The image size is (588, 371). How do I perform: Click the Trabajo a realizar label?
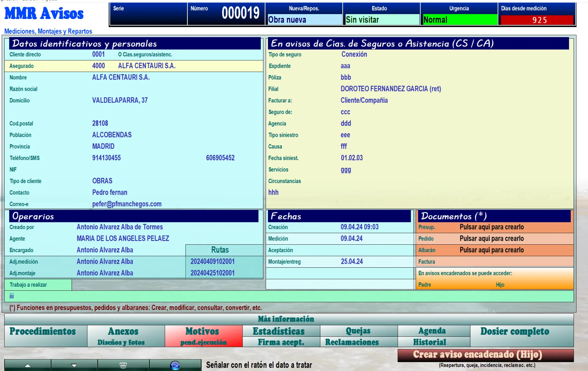28,285
